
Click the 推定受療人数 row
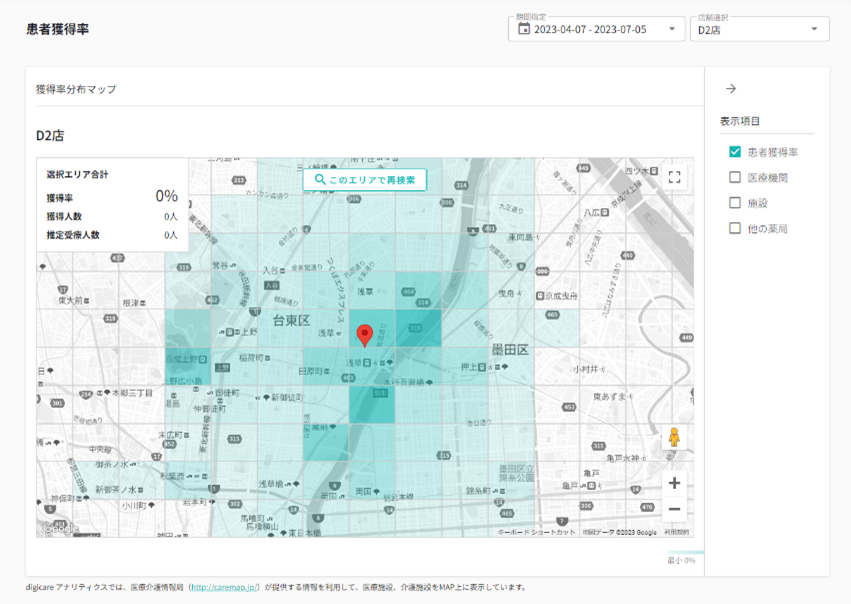tap(112, 235)
